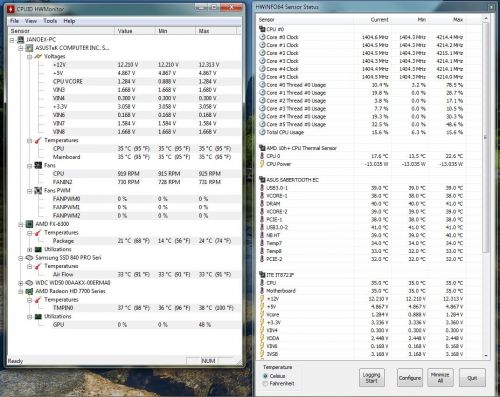
Task: Click the Samsung SSD 840 PRO drive icon
Action: coord(29,258)
